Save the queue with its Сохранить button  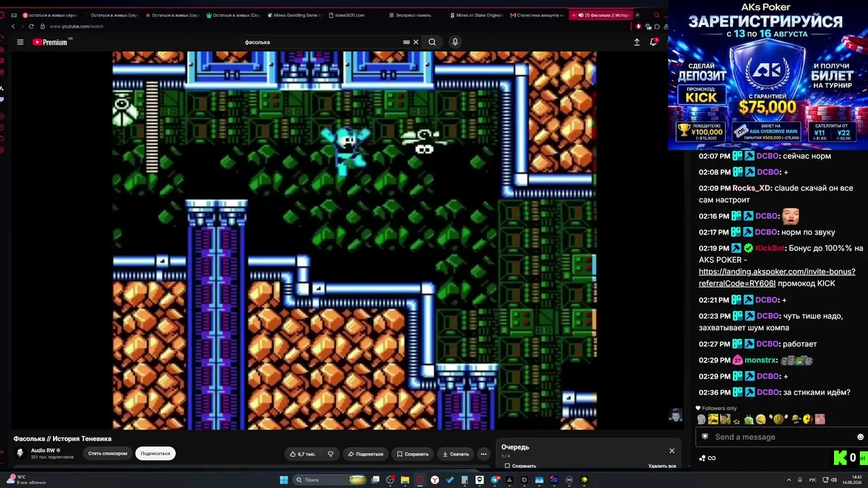(521, 466)
